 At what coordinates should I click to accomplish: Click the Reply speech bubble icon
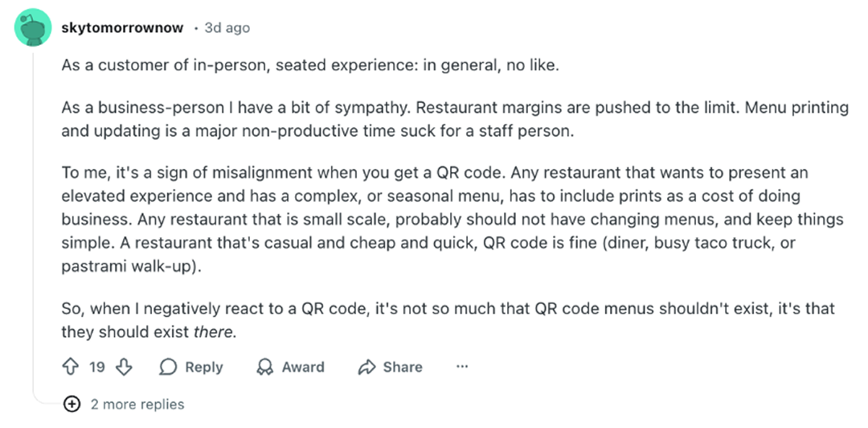(168, 367)
